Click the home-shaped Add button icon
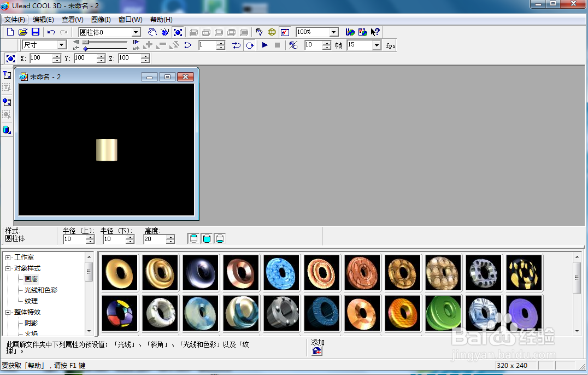This screenshot has height=375, width=588. coord(317,351)
